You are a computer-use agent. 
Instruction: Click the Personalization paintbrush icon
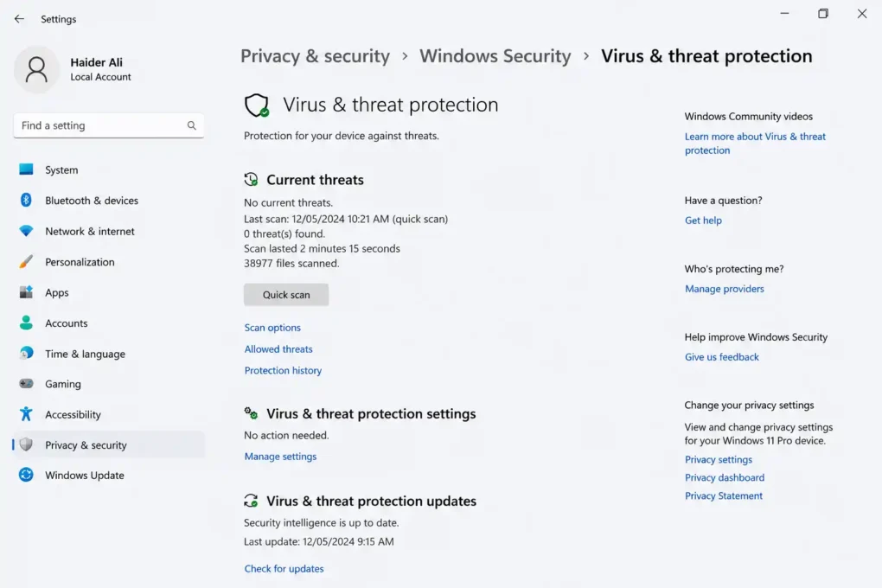26,262
